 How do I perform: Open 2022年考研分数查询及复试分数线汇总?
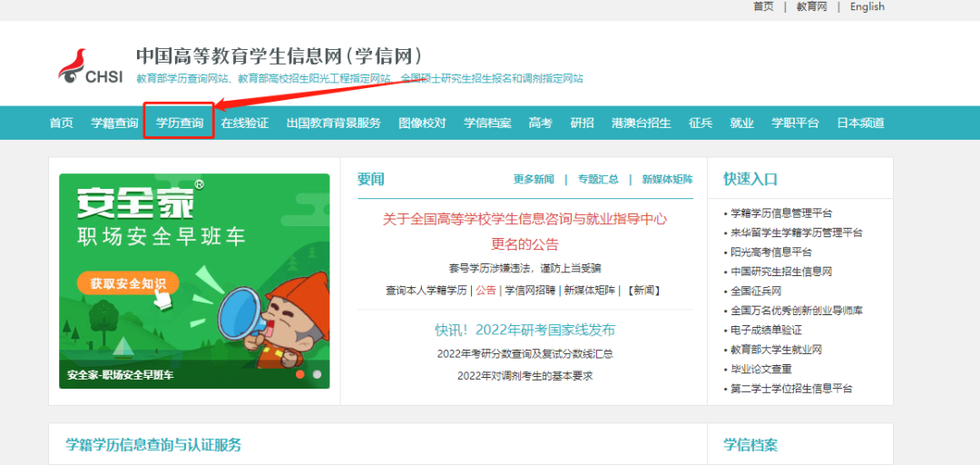pos(525,354)
